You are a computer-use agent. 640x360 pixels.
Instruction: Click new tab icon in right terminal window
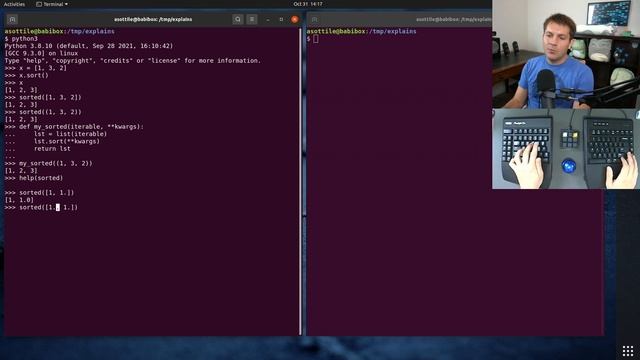pyautogui.click(x=314, y=19)
